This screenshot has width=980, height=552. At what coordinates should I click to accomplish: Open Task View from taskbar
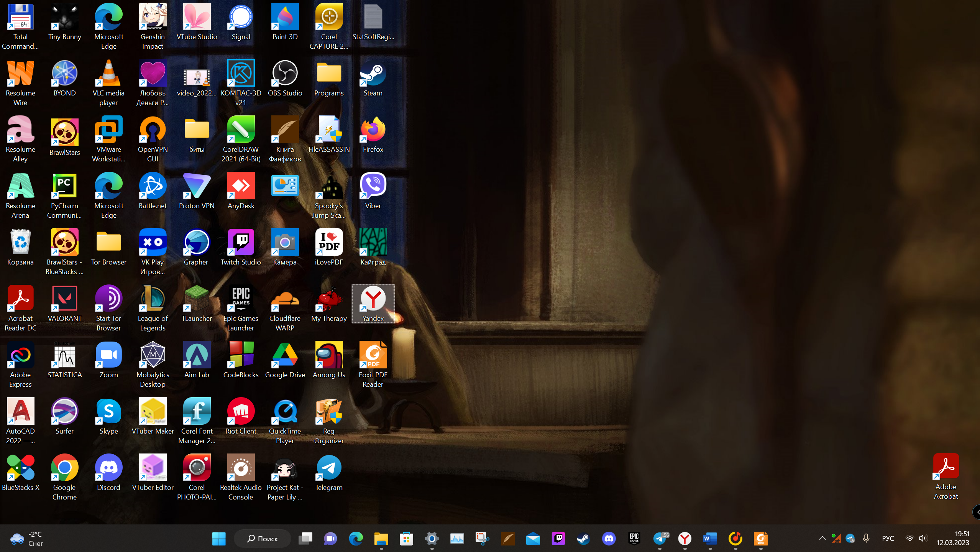(305, 539)
